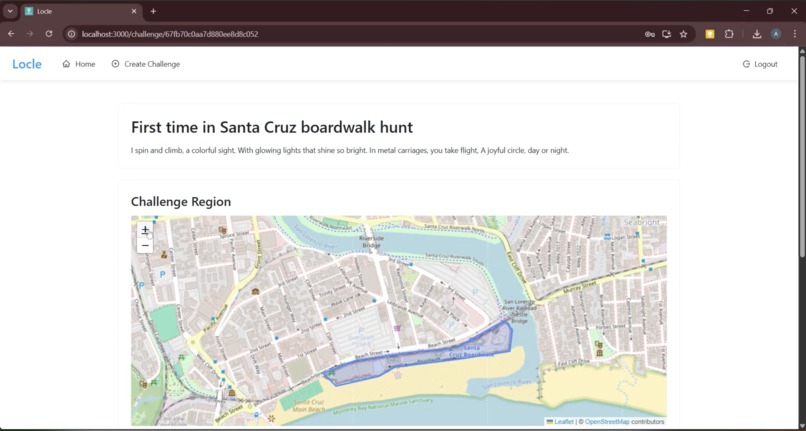Open the profile avatar A
The height and width of the screenshot is (431, 806).
tap(776, 34)
